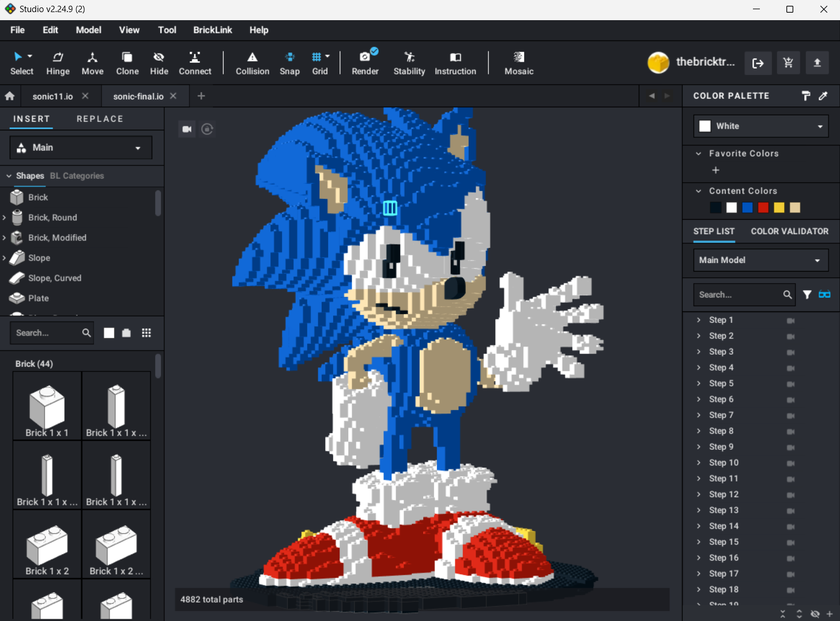Click the Hide tool
840x621 pixels.
point(159,63)
